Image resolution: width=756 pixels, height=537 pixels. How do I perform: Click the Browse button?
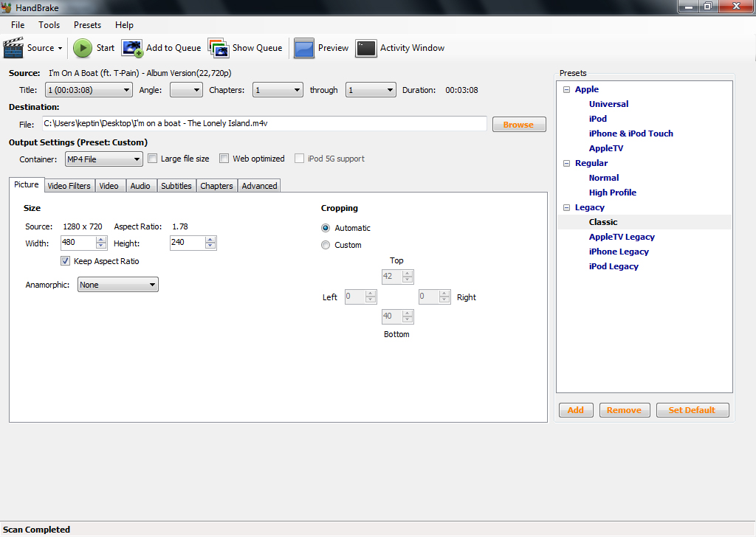[519, 125]
